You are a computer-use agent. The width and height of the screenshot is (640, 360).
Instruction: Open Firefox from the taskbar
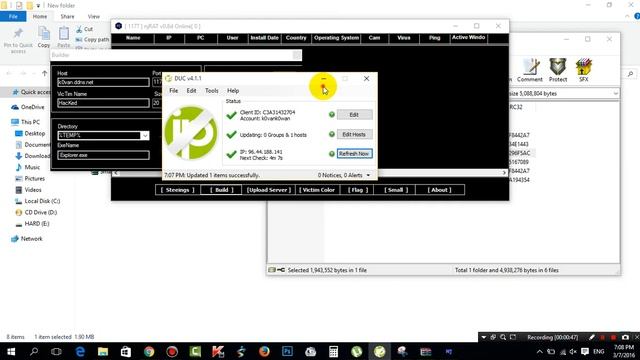(x=264, y=351)
